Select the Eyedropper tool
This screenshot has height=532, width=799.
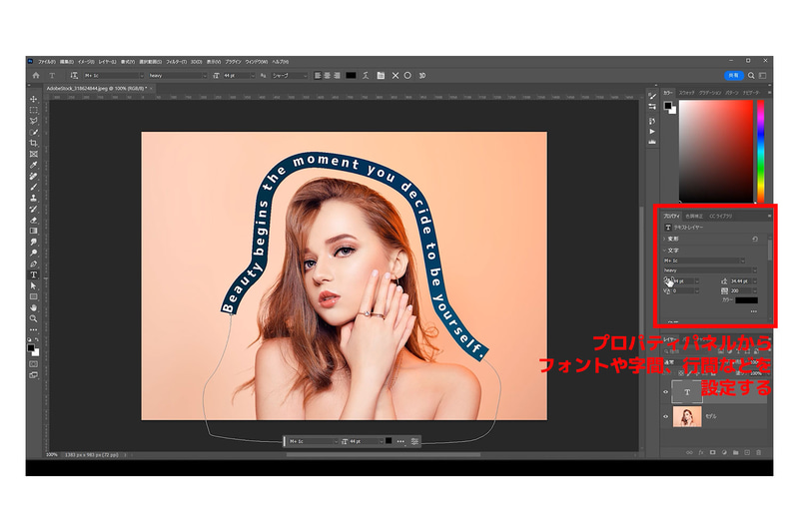click(34, 165)
